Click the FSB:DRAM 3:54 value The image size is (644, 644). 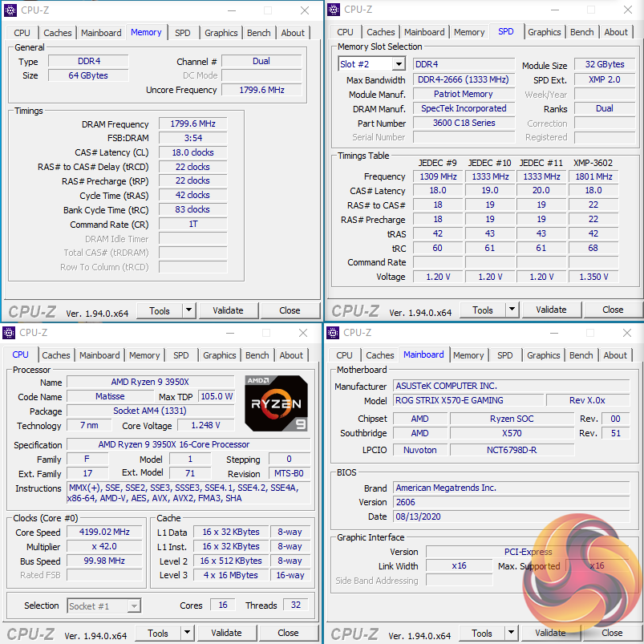tap(193, 138)
